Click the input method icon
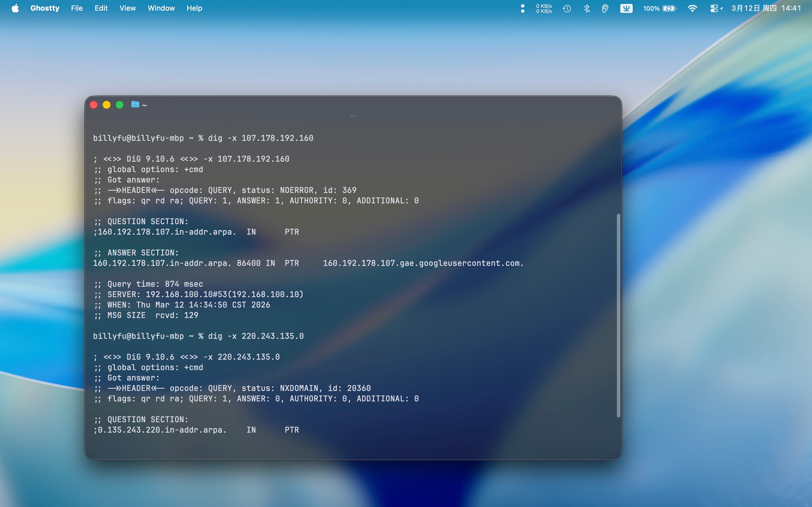Viewport: 812px width, 507px height. click(626, 8)
